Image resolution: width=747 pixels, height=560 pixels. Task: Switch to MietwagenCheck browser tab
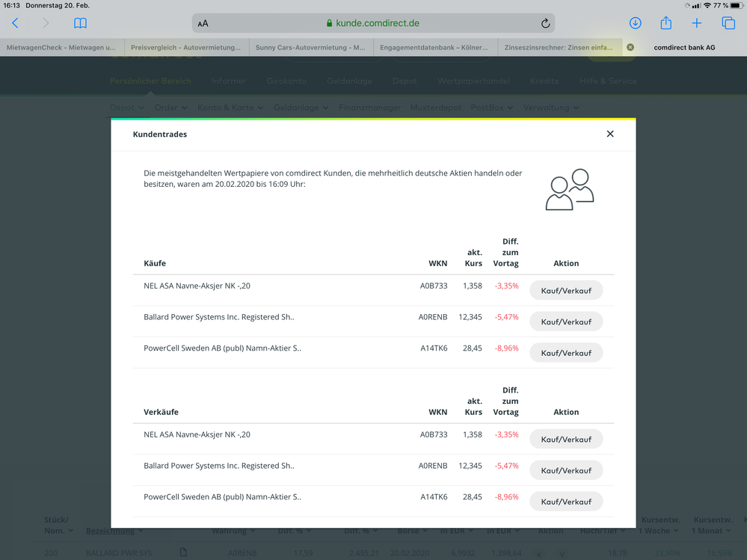pos(61,47)
